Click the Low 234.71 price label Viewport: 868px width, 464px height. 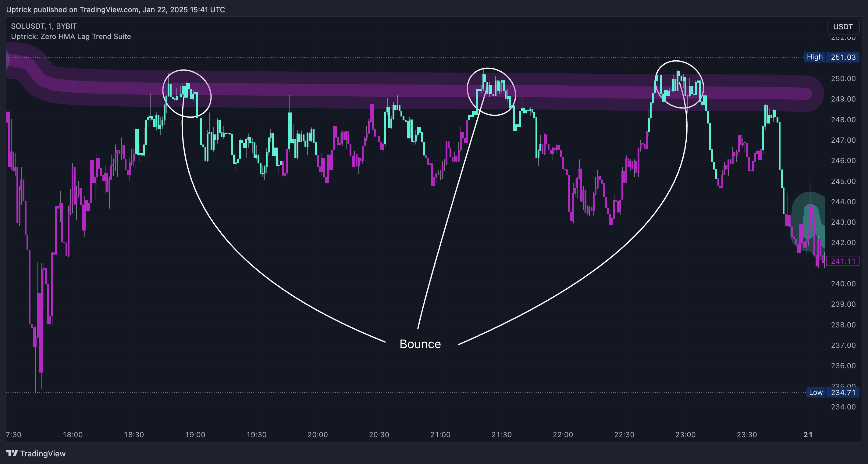tap(833, 392)
